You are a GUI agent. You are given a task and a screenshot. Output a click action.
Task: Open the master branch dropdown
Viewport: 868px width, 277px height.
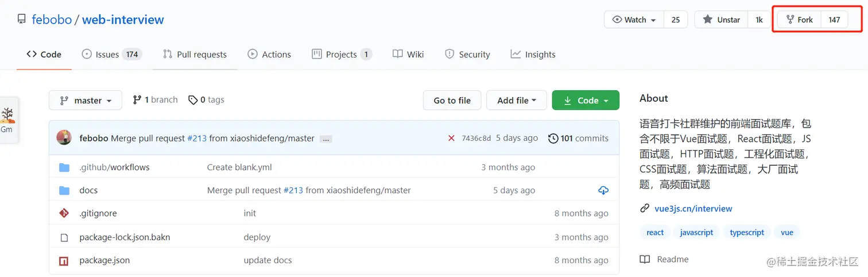pyautogui.click(x=86, y=100)
